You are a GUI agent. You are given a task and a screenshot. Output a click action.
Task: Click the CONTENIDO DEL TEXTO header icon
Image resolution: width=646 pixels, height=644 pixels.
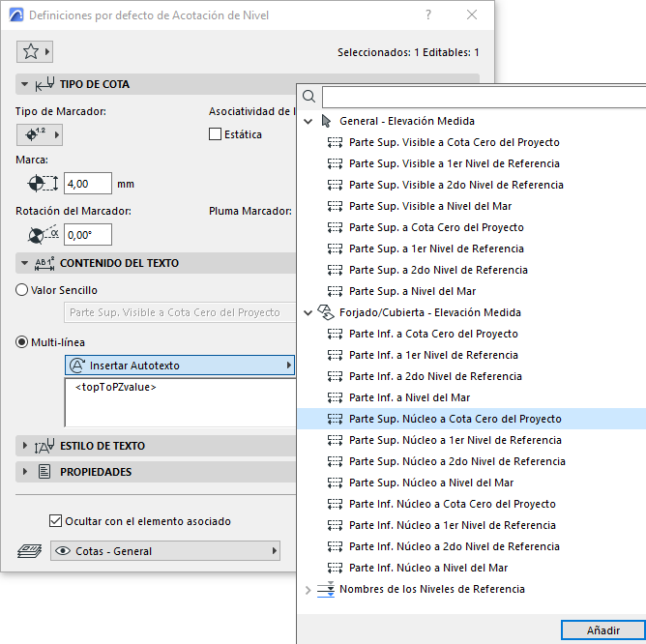coord(44,263)
